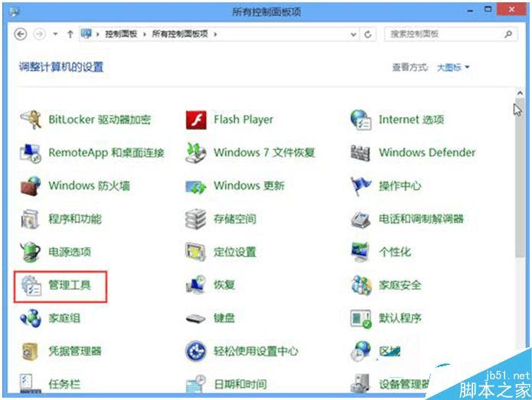Open the BitLocker 驱动器加密 icon

coord(31,119)
